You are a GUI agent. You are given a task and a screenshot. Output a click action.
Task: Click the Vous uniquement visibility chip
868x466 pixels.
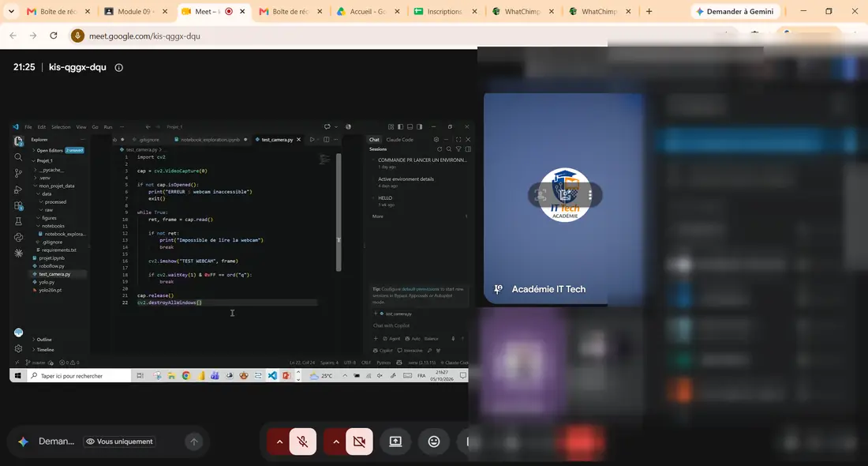pyautogui.click(x=120, y=442)
